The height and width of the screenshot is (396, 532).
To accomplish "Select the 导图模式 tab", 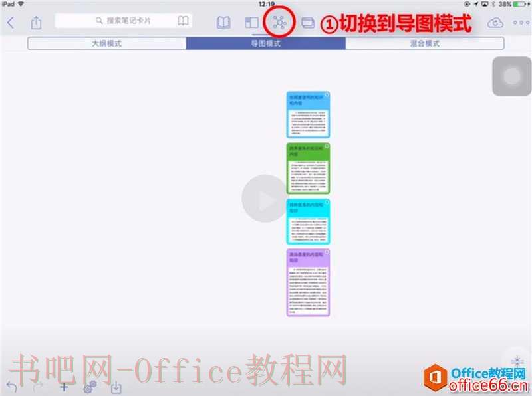I will click(265, 43).
